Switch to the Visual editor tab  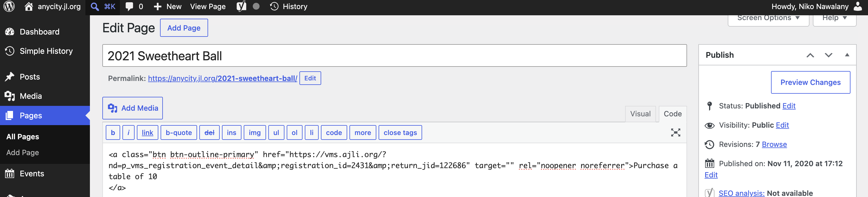[x=640, y=114]
